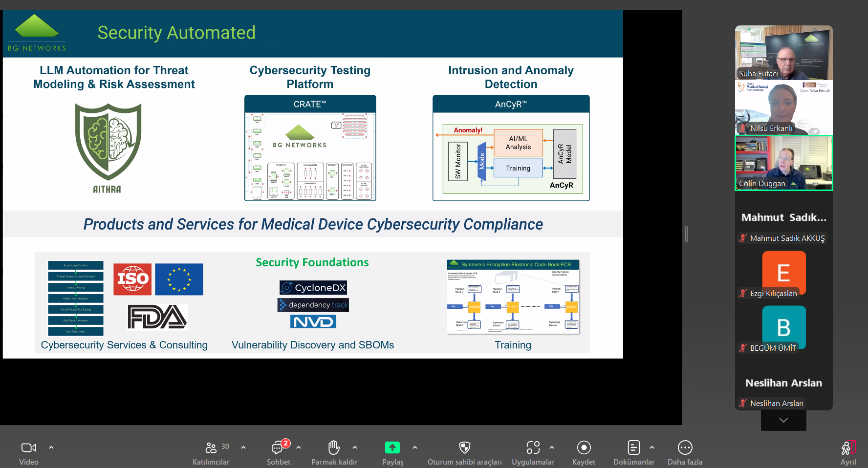Click the AnCyR anomaly detection diagram

pos(511,148)
